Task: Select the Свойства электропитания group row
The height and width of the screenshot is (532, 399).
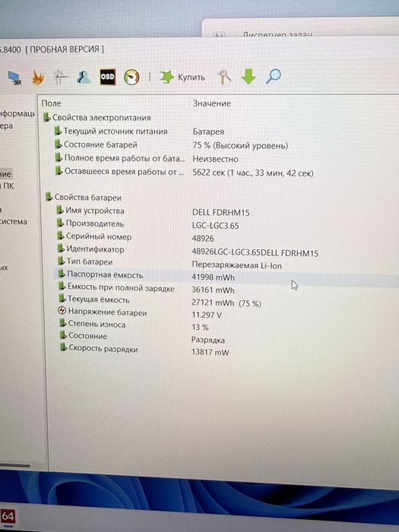Action: 97,118
